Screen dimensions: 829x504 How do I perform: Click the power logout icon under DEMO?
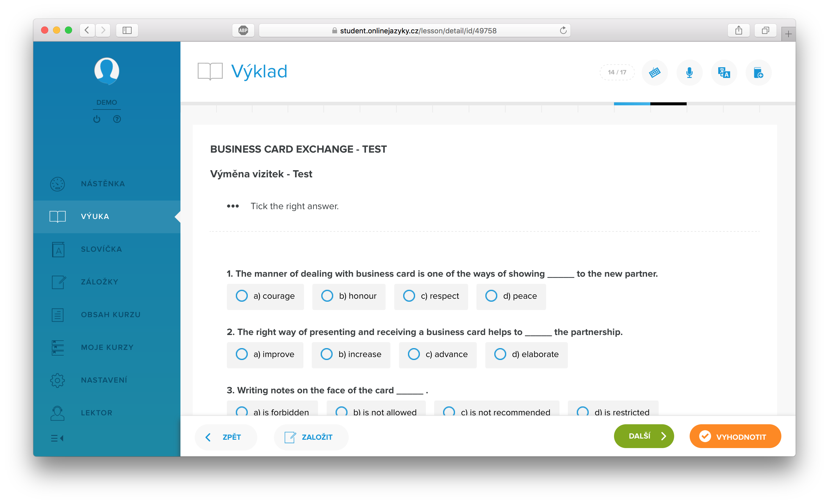point(97,119)
